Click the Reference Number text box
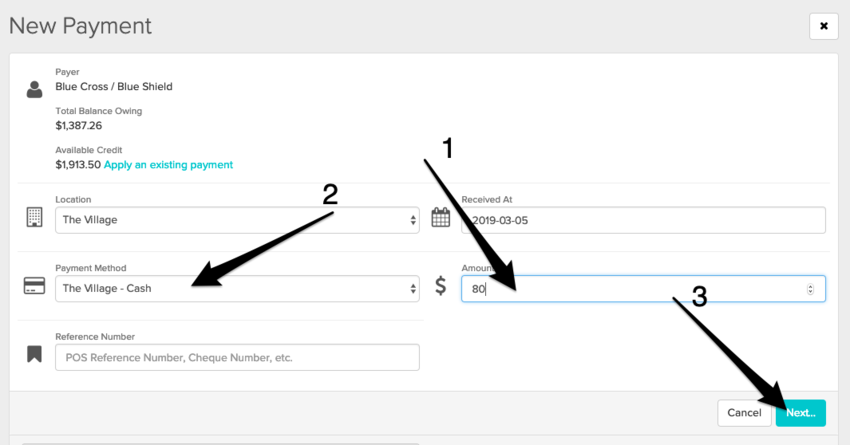Screen dimensions: 850x445 [x=237, y=357]
